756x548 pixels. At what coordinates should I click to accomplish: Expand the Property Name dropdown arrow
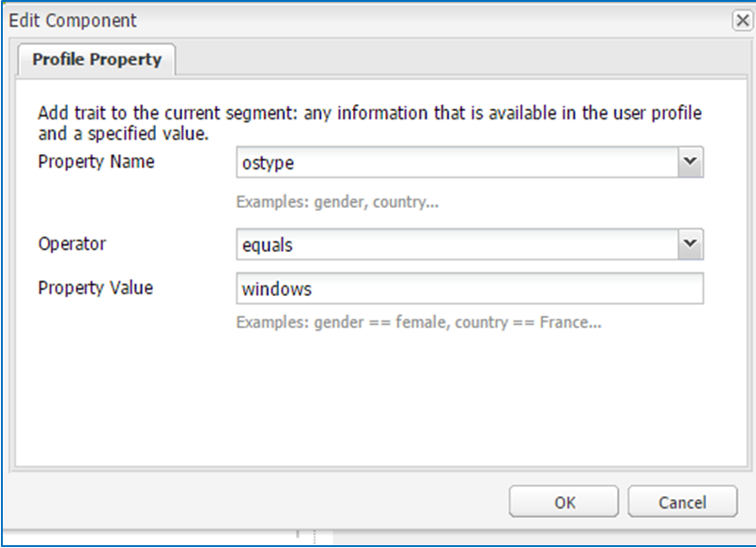[690, 163]
